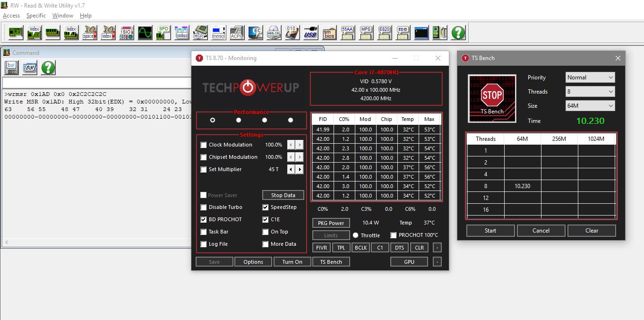Open the IO index toolbar icon
This screenshot has height=320, width=644.
tap(108, 33)
